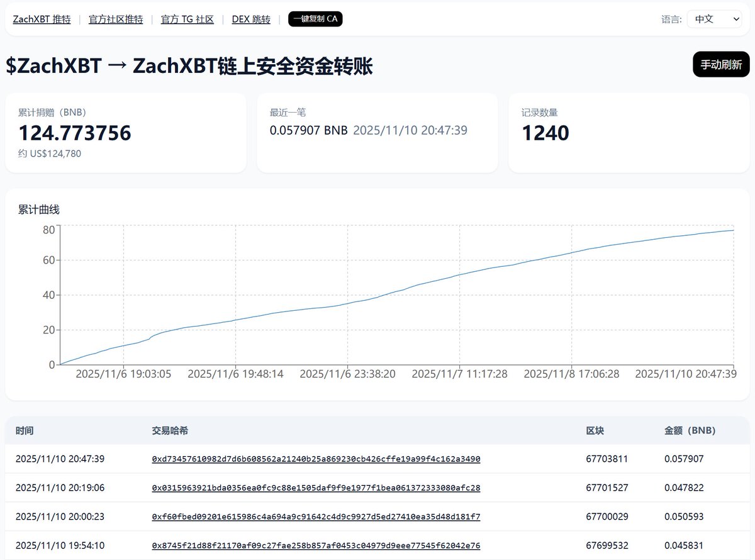Click chart axis label 2025/11/6 19:03:05
The height and width of the screenshot is (560, 755).
tap(123, 374)
